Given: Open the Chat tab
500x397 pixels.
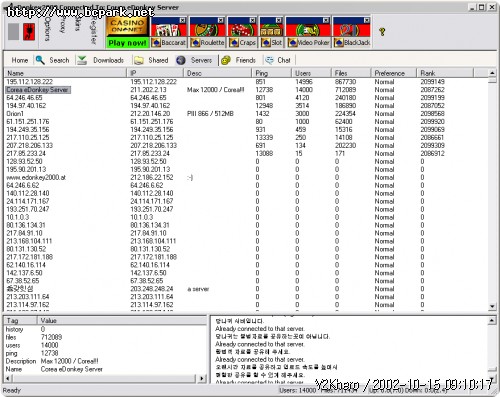Looking at the screenshot, I should [284, 60].
